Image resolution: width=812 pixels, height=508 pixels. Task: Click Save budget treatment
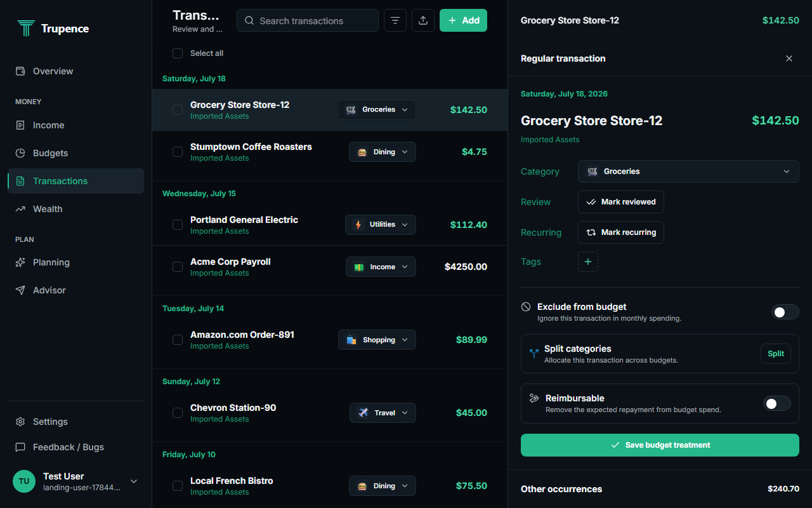tap(660, 445)
